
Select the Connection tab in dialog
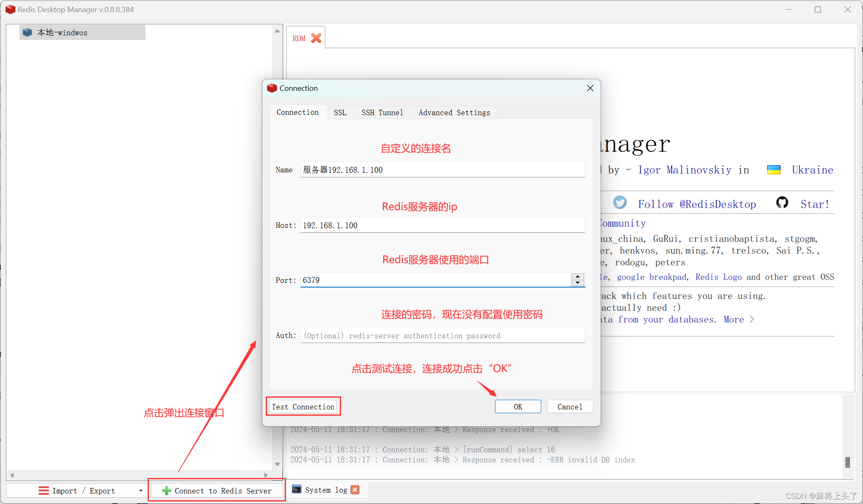click(x=298, y=112)
